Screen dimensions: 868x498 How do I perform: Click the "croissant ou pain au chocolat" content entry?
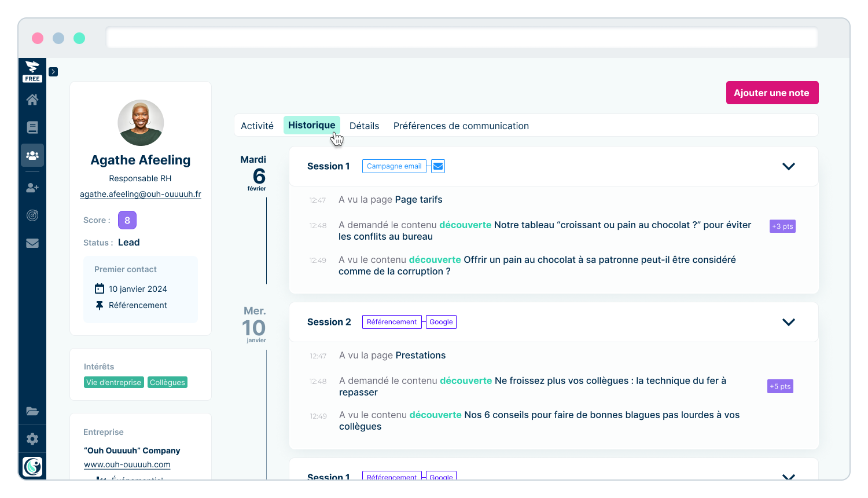coord(545,230)
